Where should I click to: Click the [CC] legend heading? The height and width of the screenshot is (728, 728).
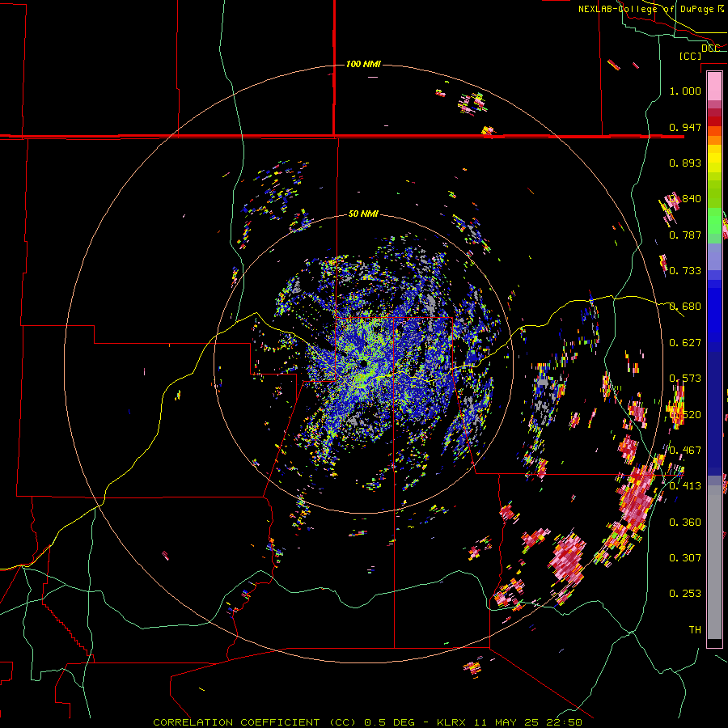tap(690, 56)
